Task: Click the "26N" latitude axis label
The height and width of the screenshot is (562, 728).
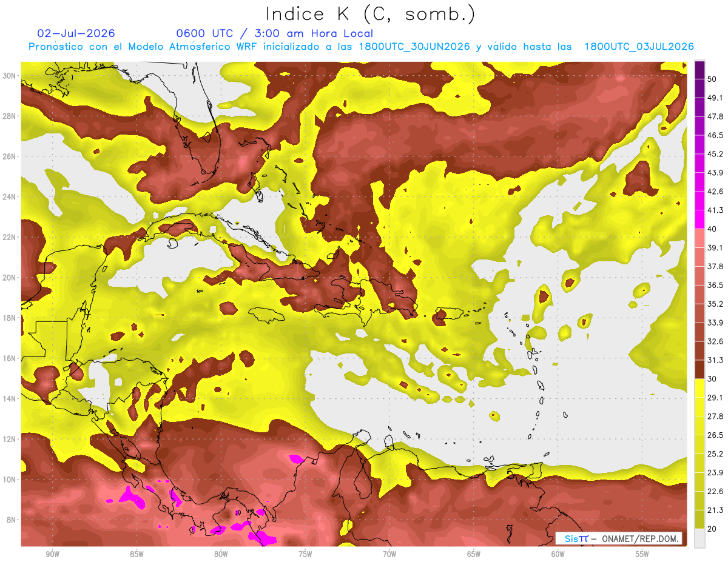Action: click(x=9, y=156)
